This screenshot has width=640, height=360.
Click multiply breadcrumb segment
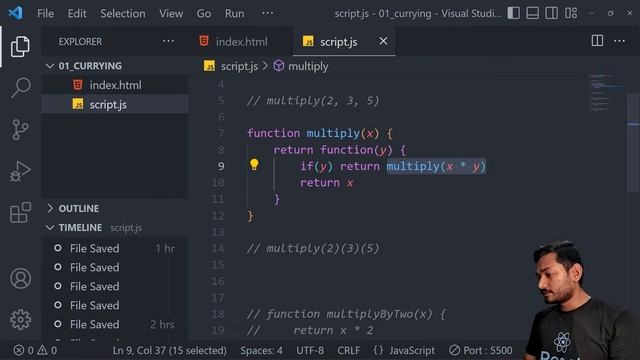[308, 66]
